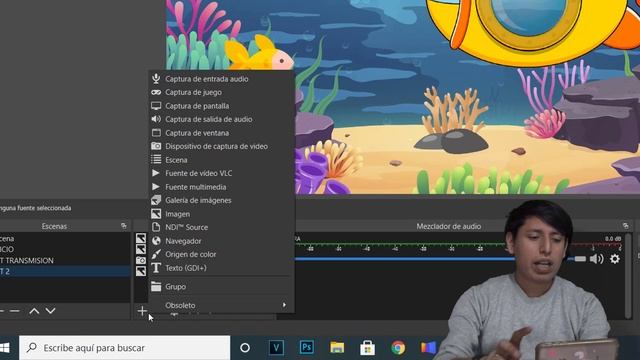Open the Windows Start menu
This screenshot has height=360, width=640.
pyautogui.click(x=4, y=348)
